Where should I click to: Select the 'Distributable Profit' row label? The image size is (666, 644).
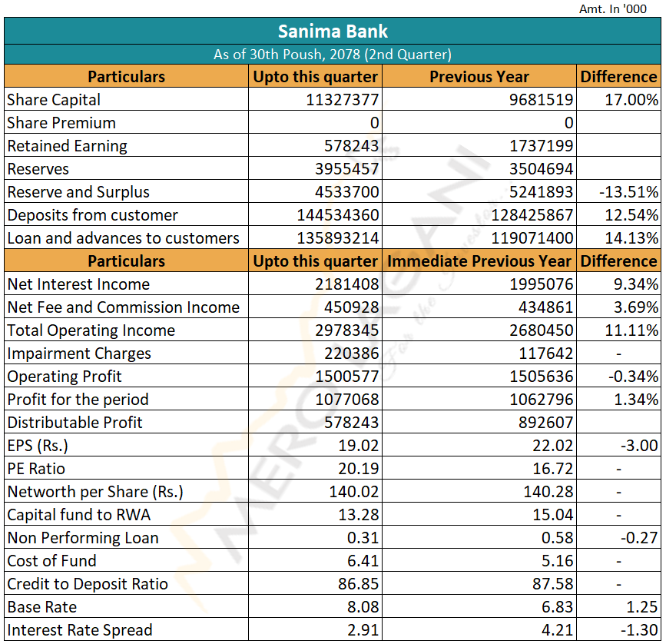click(x=75, y=423)
